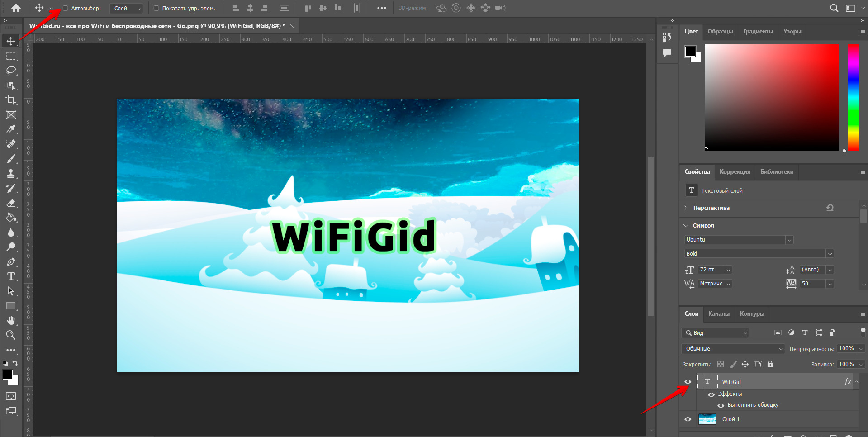Select the Pen tool
The width and height of the screenshot is (868, 437).
tap(11, 262)
